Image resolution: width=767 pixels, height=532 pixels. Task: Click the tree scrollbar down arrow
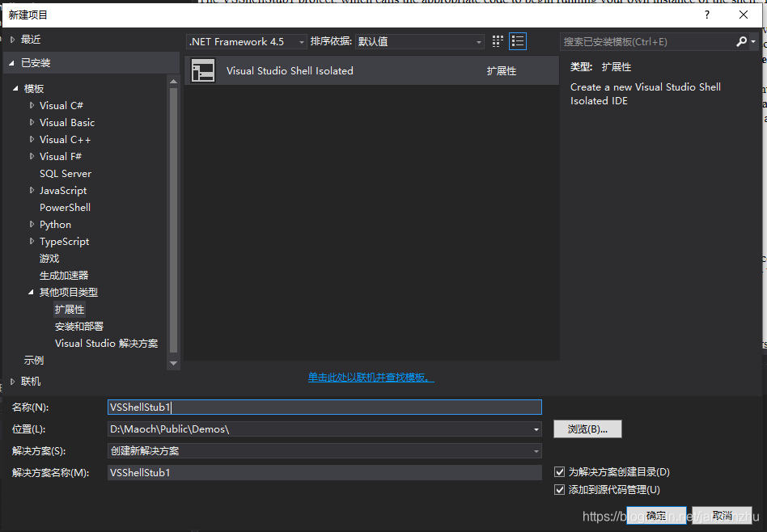click(x=173, y=363)
